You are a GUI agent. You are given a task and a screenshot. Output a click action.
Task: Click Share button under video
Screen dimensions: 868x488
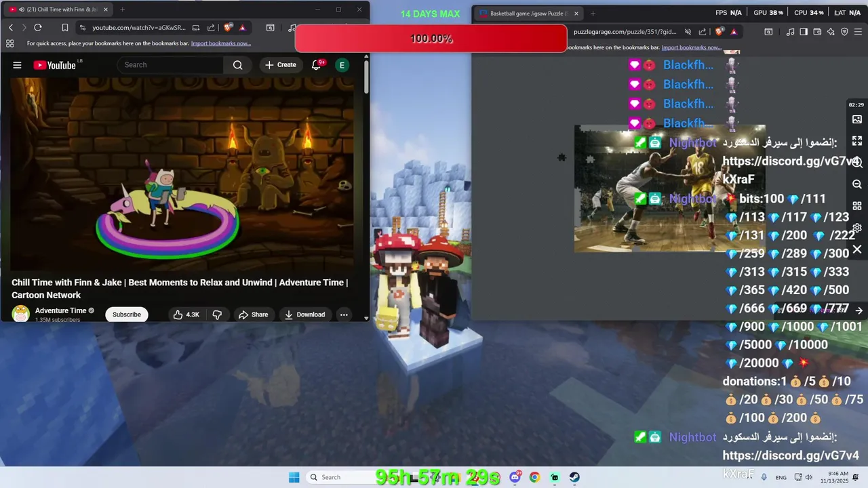click(253, 314)
